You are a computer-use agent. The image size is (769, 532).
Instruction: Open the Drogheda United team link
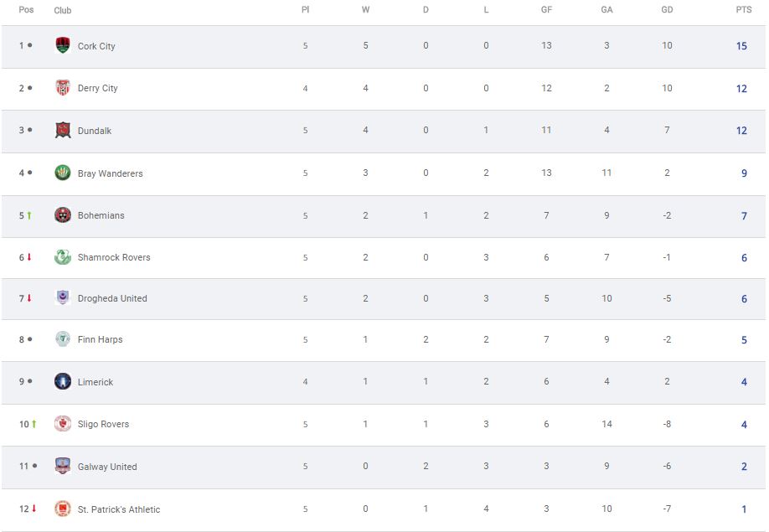112,298
